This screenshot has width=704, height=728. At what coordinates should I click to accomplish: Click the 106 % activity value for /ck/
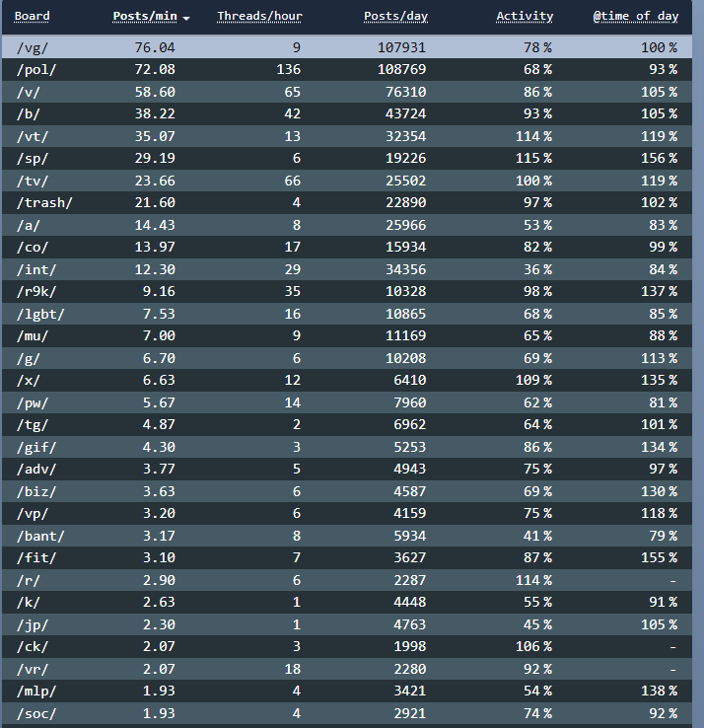[x=533, y=647]
